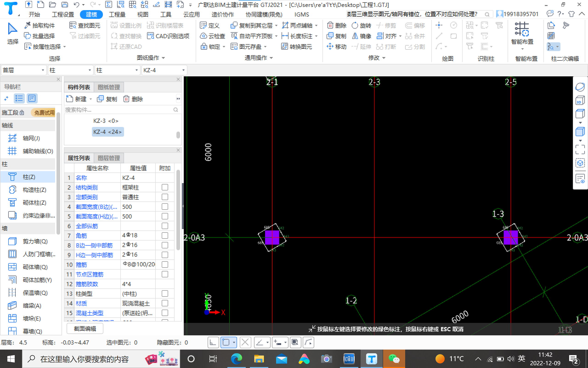Open CAD识别选项 settings
Viewport: 588px width, 368px height.
pyautogui.click(x=168, y=36)
